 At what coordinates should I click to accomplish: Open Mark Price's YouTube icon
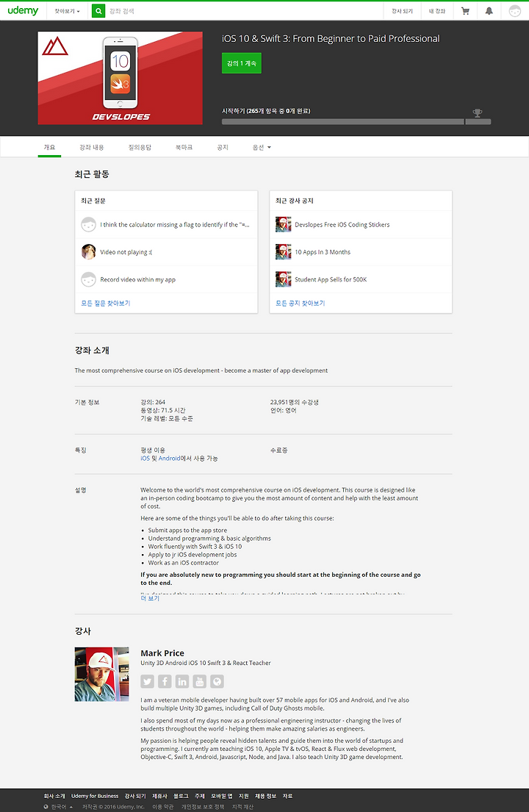tap(200, 681)
